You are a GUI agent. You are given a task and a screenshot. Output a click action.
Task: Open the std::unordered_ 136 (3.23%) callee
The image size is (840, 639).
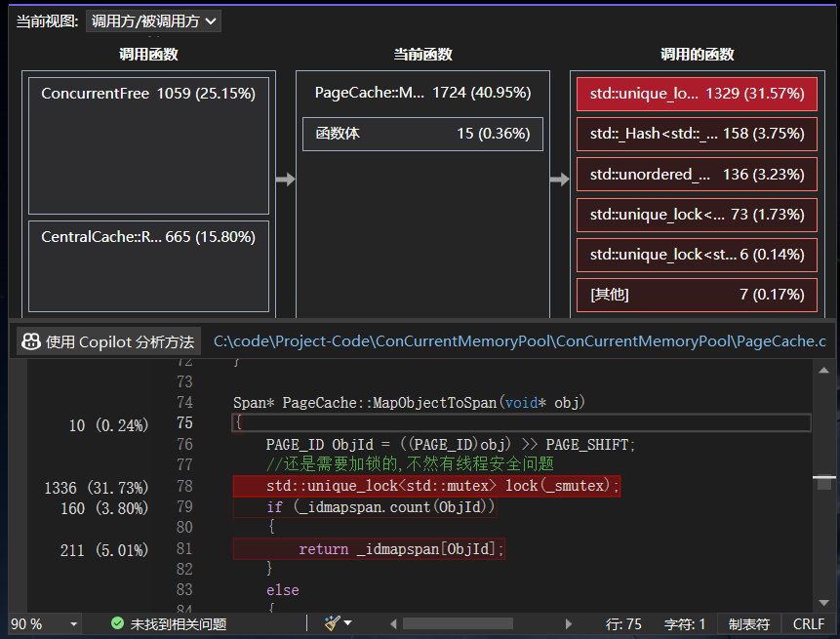pos(697,175)
